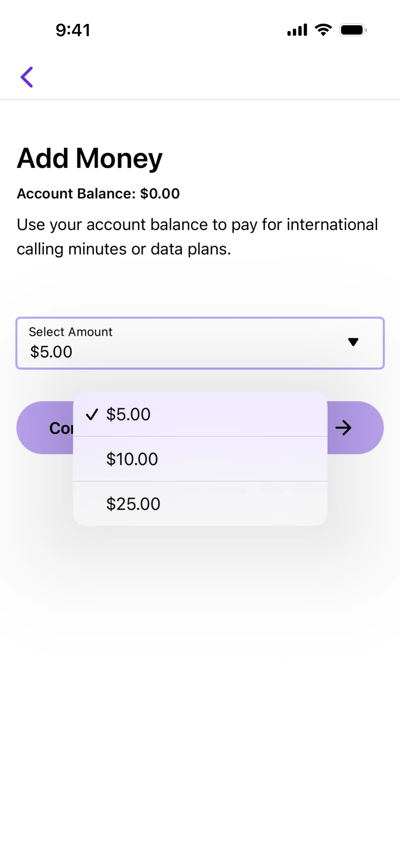Select the $5.00 menu option
Image resolution: width=400 pixels, height=868 pixels.
(x=200, y=414)
